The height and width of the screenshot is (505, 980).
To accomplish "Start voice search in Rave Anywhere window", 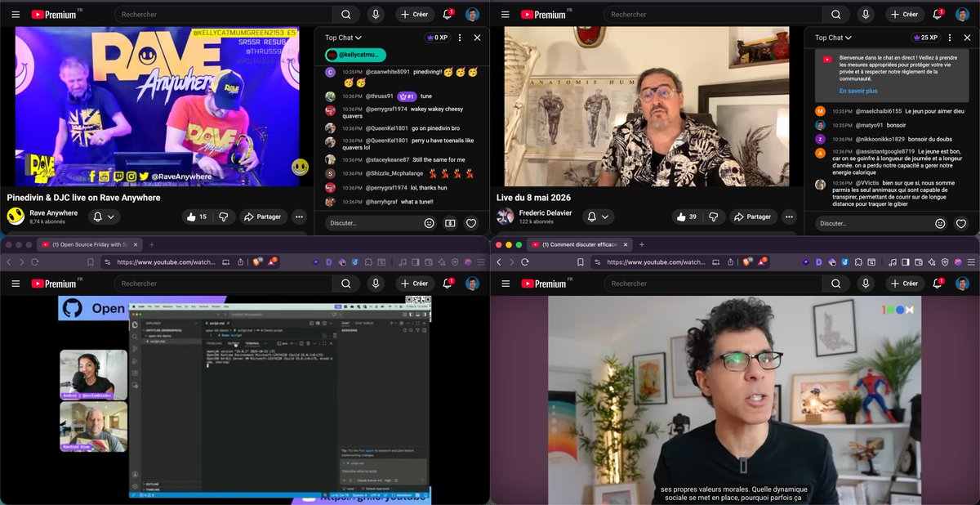I will click(x=376, y=14).
